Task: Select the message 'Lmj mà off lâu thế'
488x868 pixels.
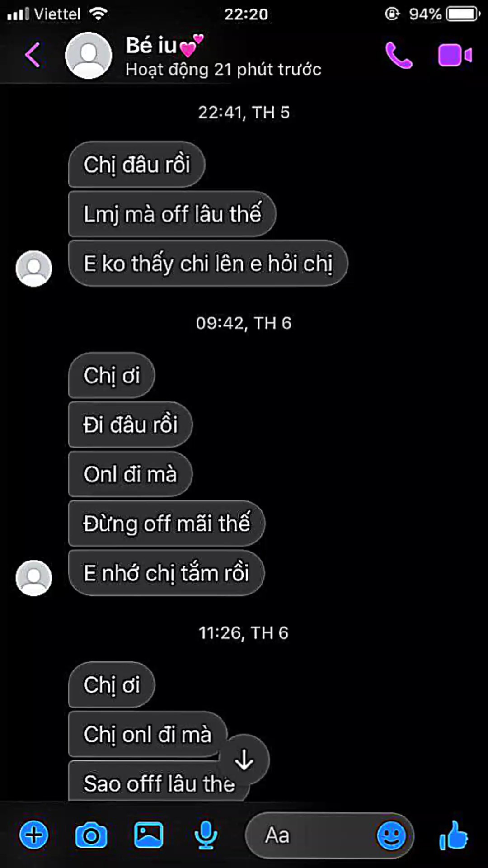Action: coord(172,214)
